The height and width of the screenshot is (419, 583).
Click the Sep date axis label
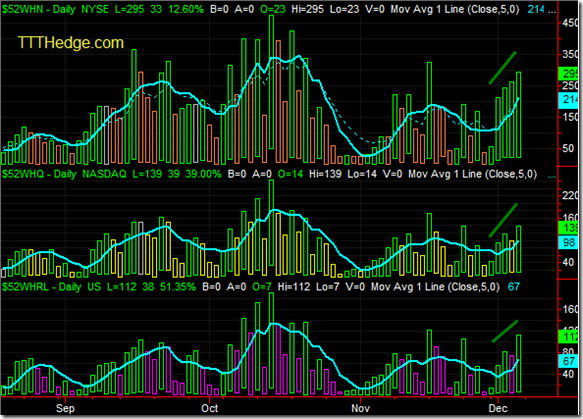coord(65,408)
